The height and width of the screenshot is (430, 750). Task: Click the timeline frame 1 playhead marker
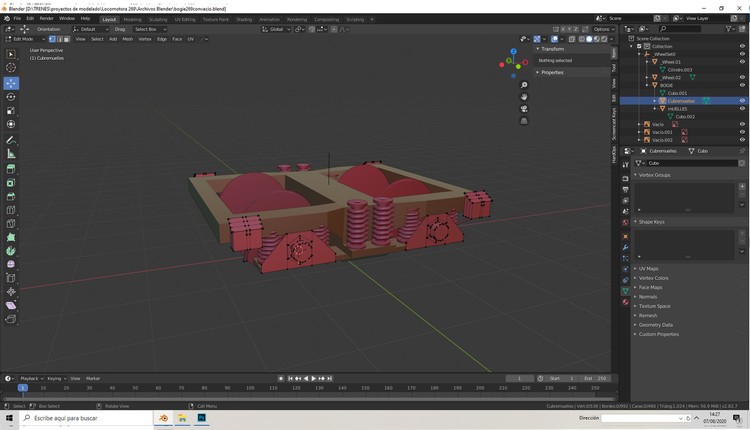point(22,388)
